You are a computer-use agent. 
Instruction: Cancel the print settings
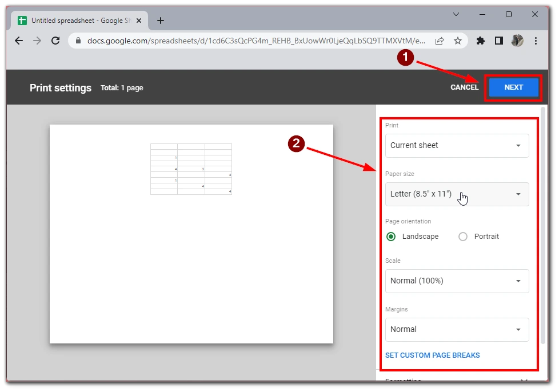point(464,87)
